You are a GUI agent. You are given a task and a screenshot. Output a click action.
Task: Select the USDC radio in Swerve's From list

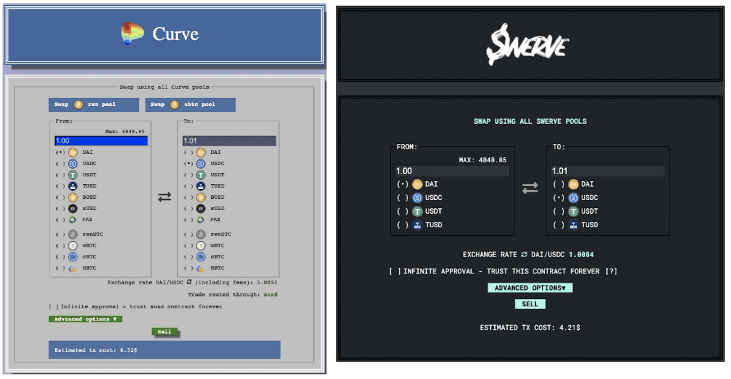click(x=402, y=198)
